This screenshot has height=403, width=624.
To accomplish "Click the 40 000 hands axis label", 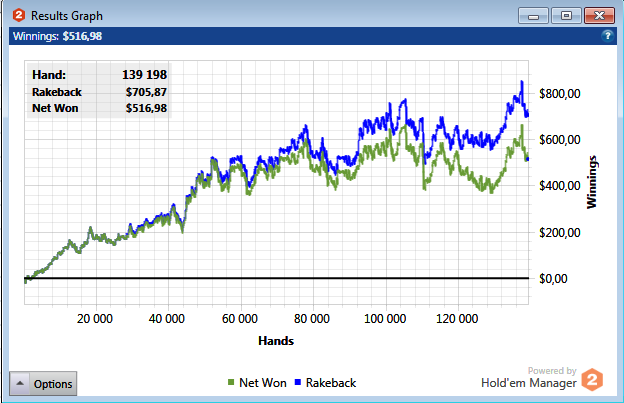I will point(167,319).
